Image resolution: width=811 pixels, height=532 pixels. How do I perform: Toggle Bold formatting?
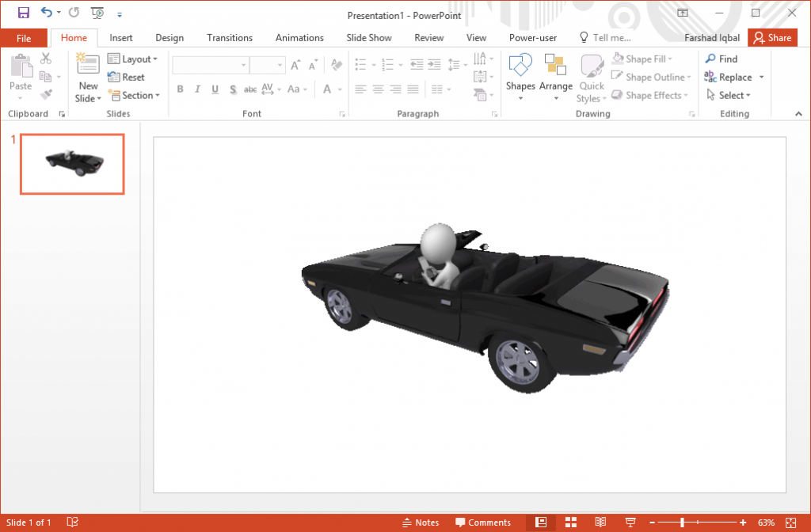tap(181, 89)
